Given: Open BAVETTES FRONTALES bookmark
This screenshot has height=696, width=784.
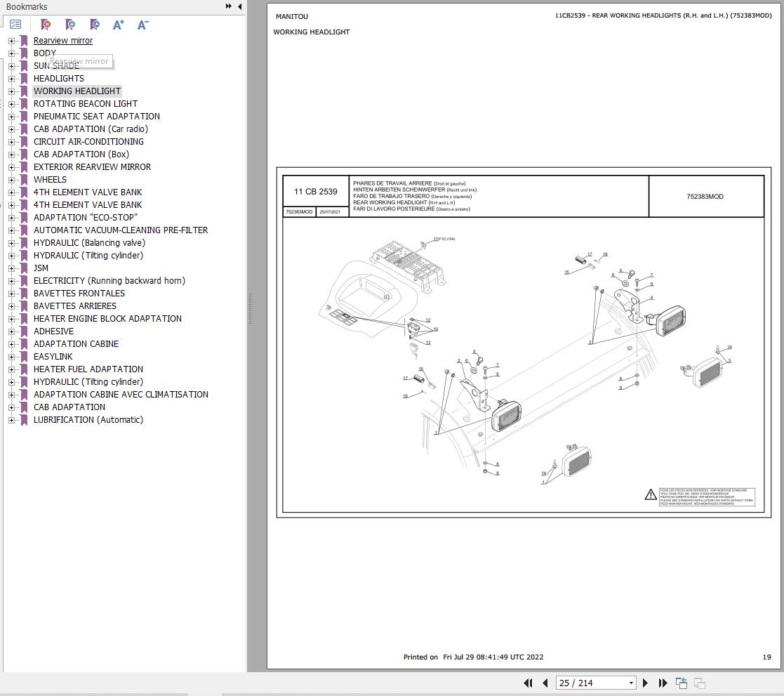Looking at the screenshot, I should point(79,293).
